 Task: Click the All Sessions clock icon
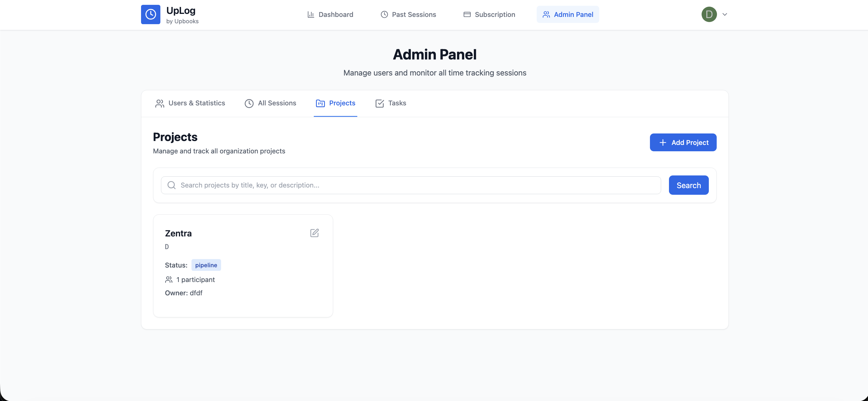point(249,103)
